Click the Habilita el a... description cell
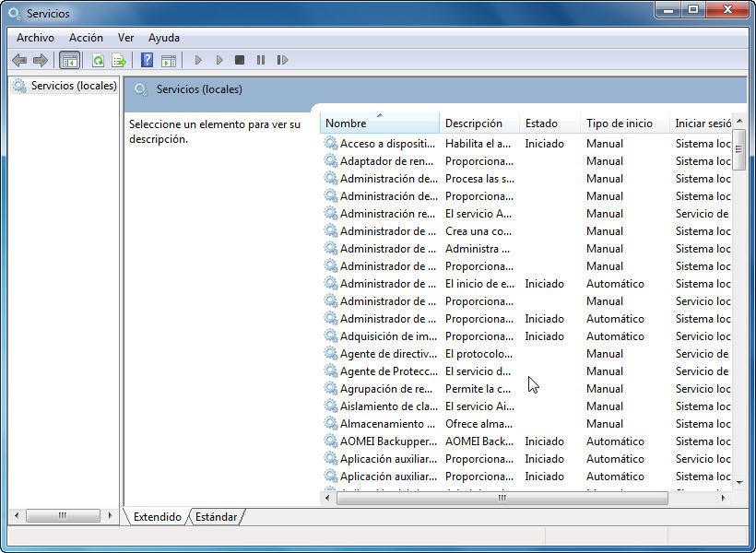756x553 pixels. 478,144
